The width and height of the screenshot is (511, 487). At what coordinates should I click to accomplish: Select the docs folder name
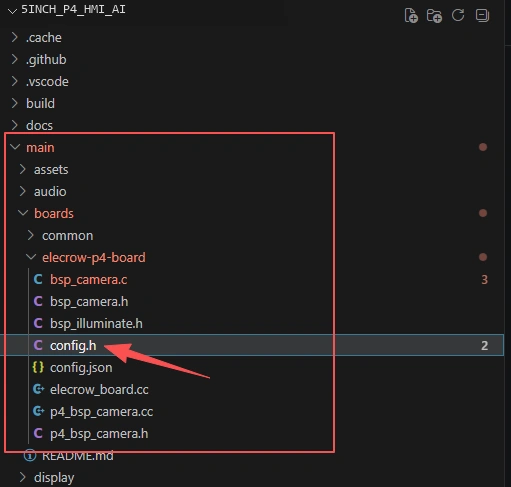coord(39,126)
